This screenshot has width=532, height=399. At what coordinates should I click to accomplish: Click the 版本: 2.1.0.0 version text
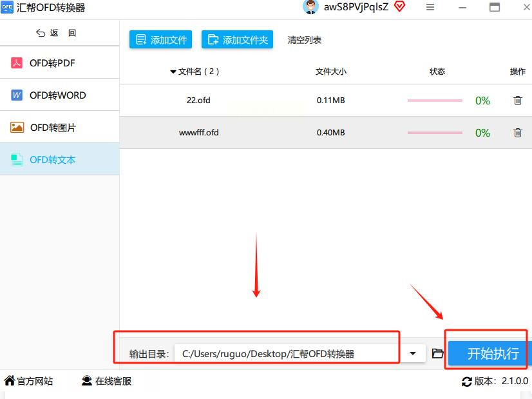[501, 381]
